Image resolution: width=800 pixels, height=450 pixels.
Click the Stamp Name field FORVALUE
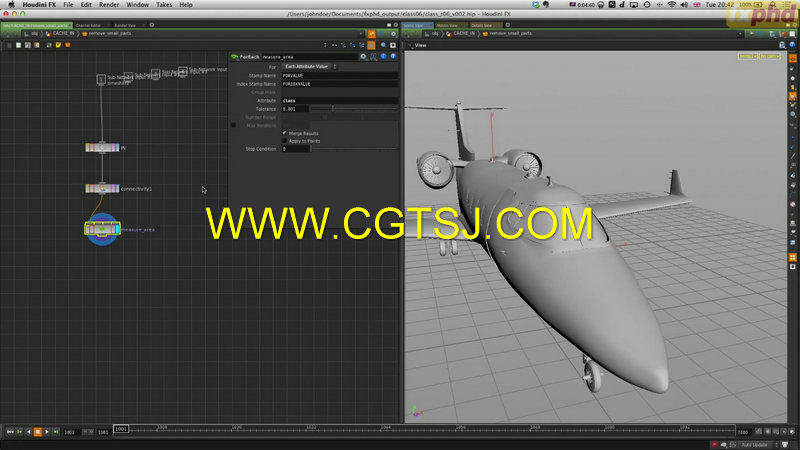click(x=339, y=76)
